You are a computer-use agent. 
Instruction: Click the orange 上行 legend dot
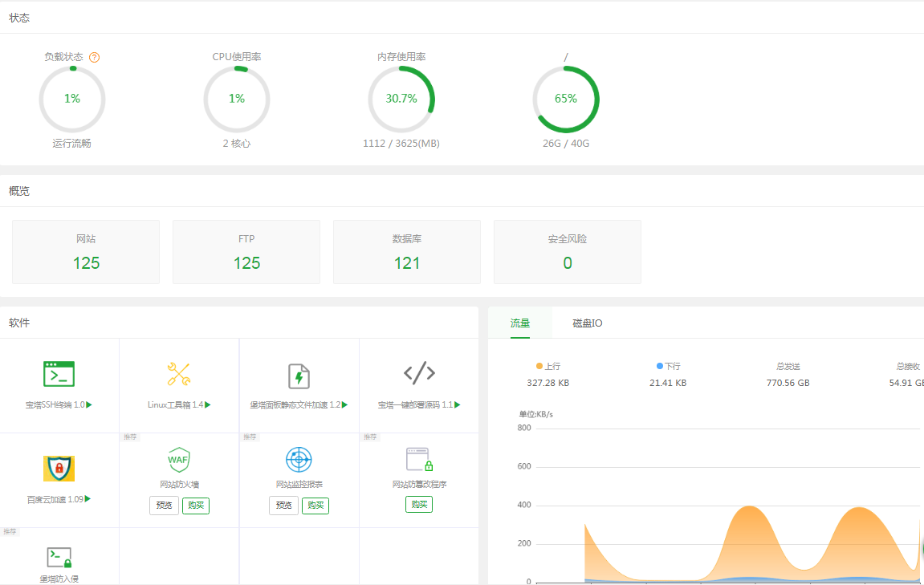point(539,367)
